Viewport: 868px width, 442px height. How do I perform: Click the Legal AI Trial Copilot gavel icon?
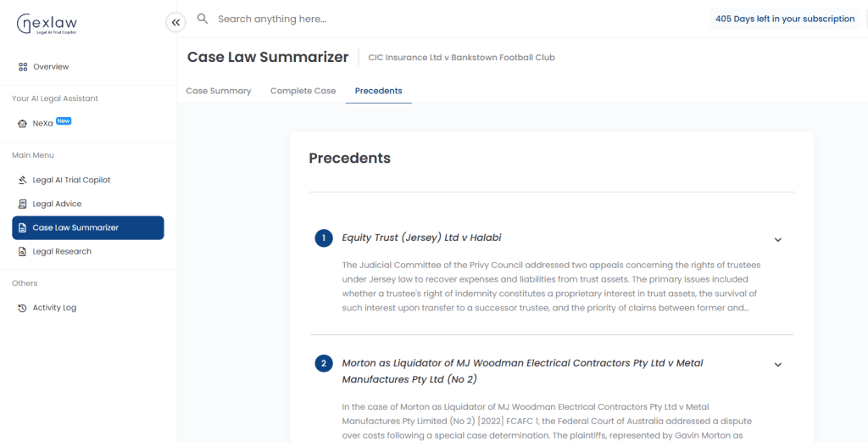coord(23,180)
